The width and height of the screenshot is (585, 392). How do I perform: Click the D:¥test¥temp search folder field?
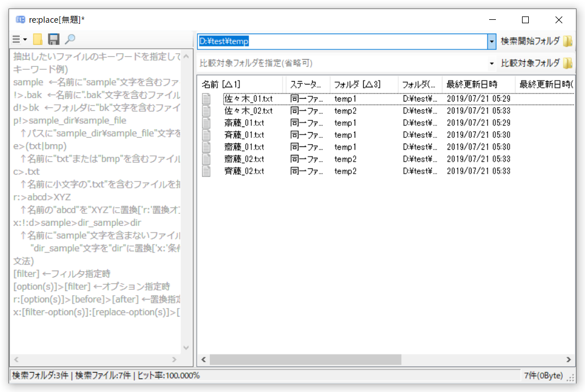click(343, 41)
